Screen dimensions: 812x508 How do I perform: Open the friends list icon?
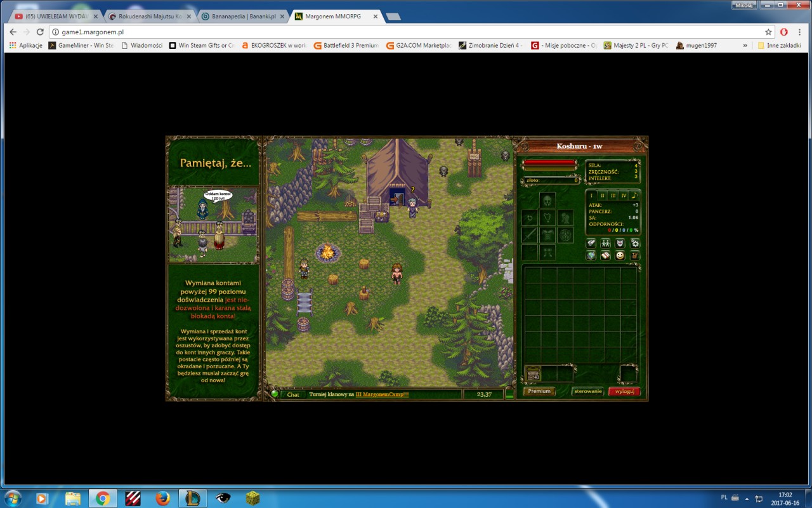tap(605, 243)
